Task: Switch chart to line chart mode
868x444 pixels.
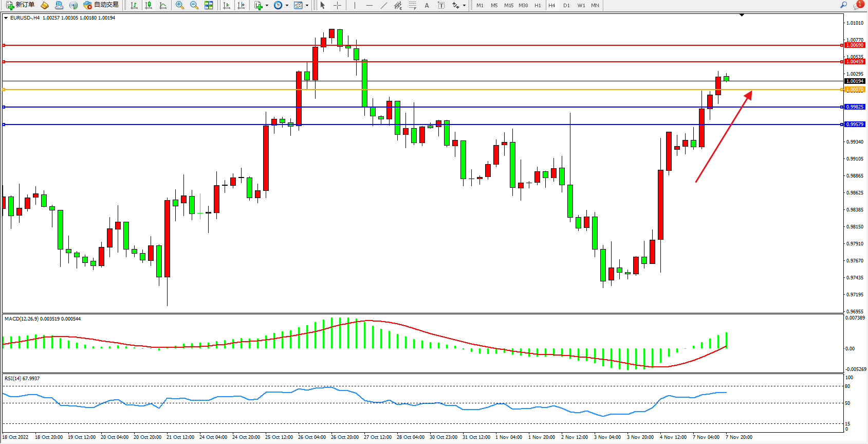Action: pos(163,5)
